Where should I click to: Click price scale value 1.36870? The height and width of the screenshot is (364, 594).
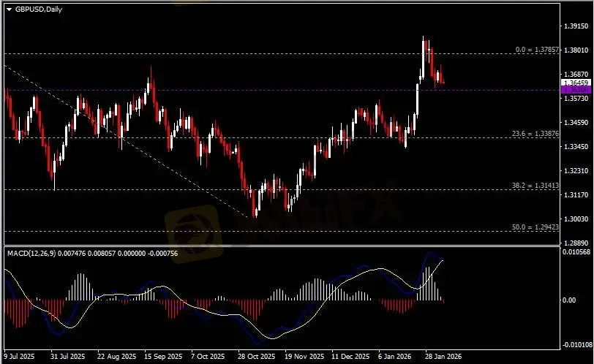pos(576,74)
